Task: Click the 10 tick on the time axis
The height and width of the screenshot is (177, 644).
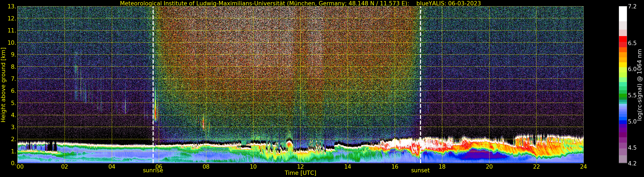Action: tap(253, 167)
